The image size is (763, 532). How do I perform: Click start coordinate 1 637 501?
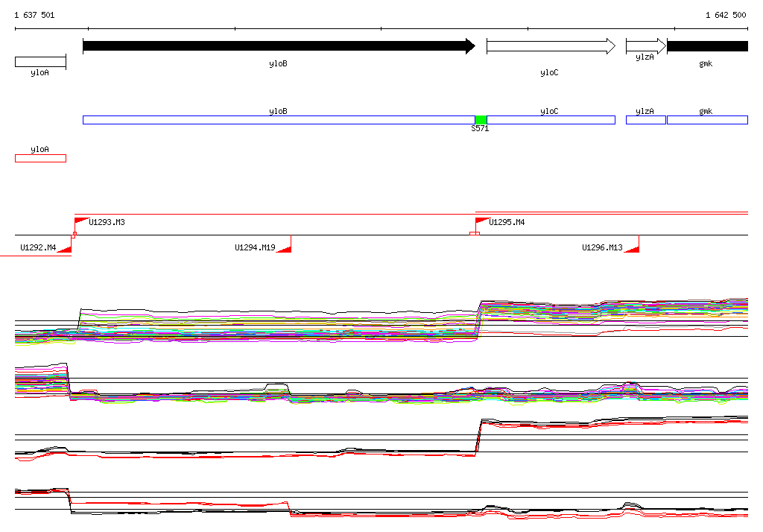coord(34,15)
